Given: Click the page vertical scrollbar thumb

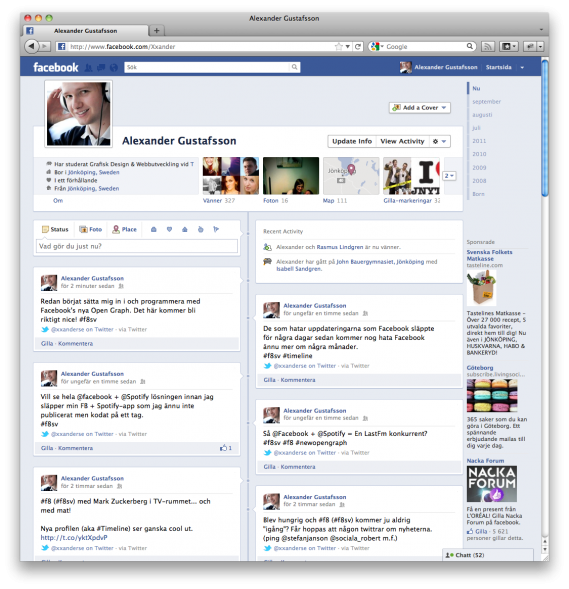Looking at the screenshot, I should (x=545, y=128).
